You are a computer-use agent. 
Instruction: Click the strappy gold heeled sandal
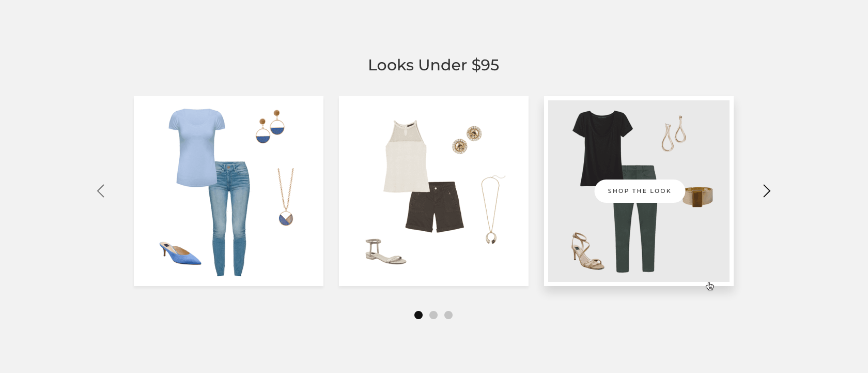tap(587, 251)
